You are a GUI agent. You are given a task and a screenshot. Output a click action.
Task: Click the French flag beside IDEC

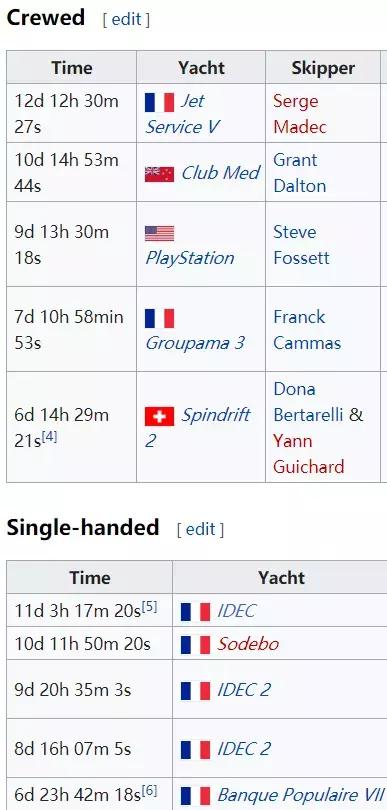195,612
